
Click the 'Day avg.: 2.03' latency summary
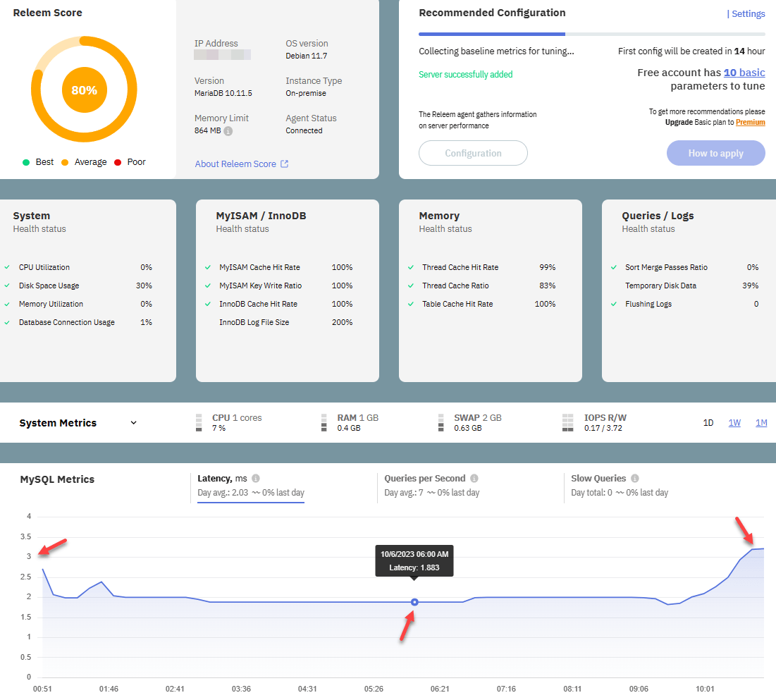coord(223,493)
